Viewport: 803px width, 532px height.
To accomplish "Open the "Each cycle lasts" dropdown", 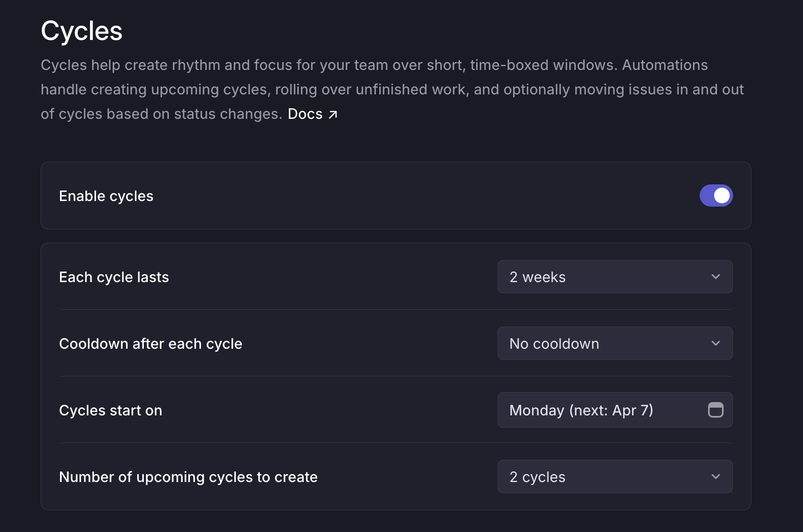I will (x=615, y=277).
